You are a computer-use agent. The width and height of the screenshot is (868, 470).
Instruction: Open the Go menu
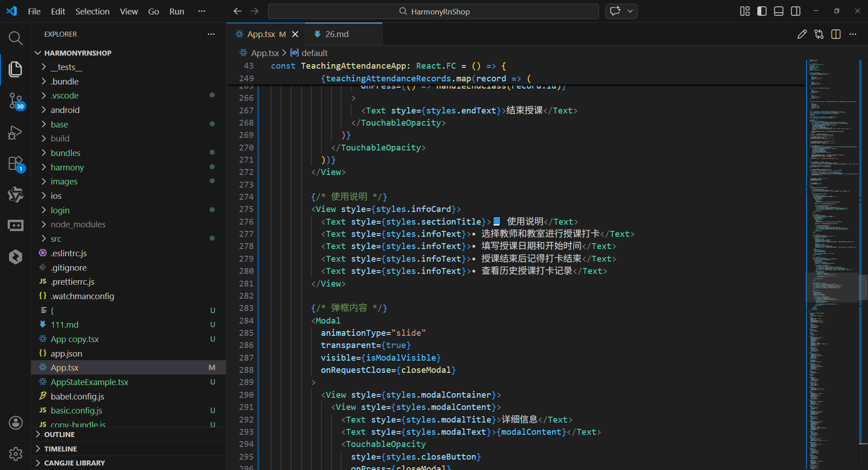(x=153, y=11)
